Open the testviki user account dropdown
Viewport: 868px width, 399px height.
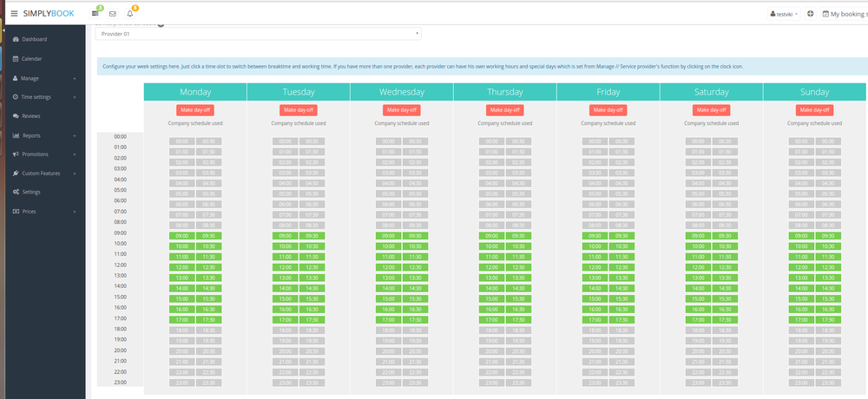point(784,14)
